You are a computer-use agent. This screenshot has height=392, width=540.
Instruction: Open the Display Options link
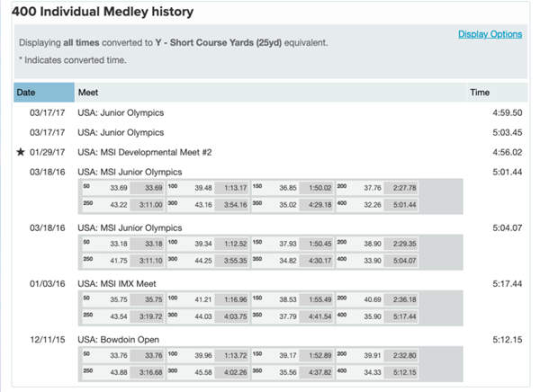point(490,34)
